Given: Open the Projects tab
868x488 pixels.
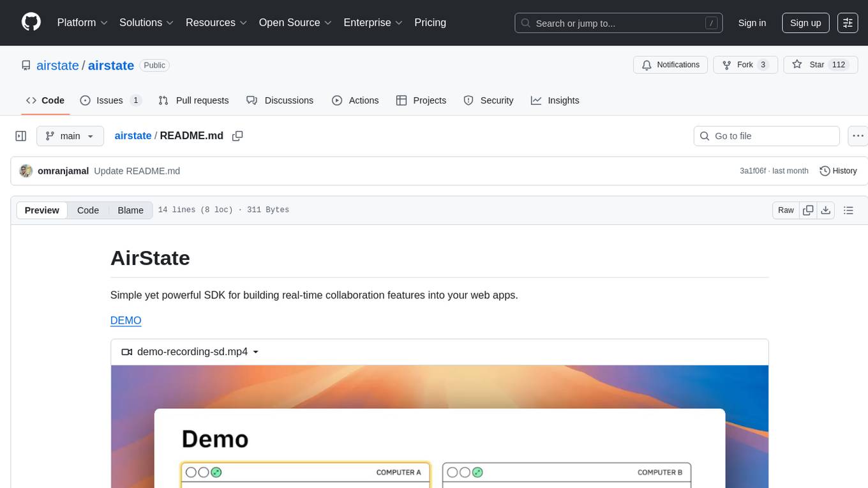Looking at the screenshot, I should click(421, 100).
